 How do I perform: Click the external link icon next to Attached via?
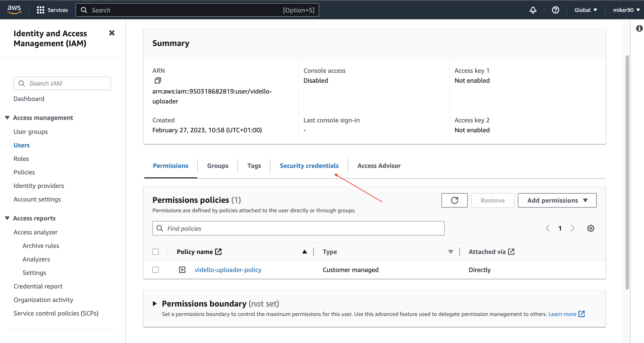pos(511,252)
